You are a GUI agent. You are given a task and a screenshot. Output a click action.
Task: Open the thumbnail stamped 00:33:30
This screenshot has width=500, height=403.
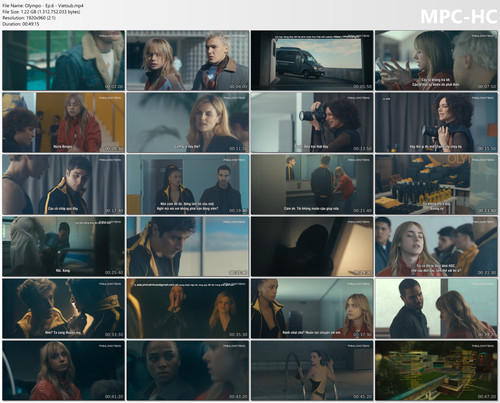(x=64, y=308)
